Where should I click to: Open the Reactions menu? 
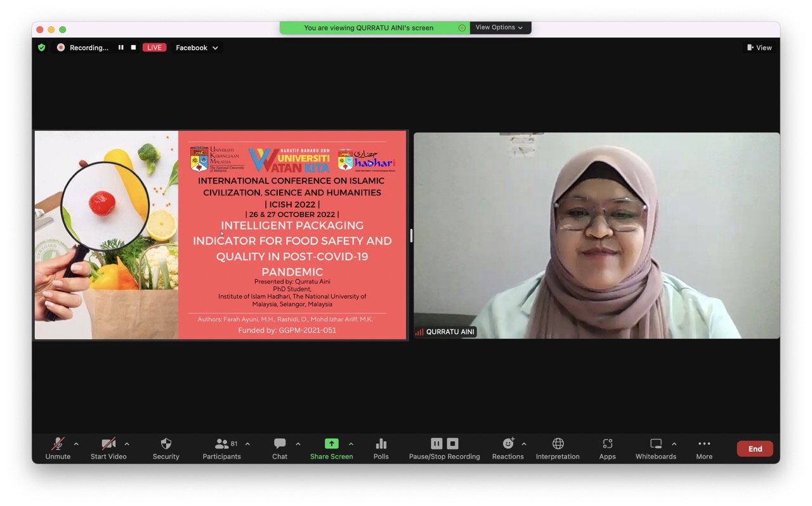(x=507, y=448)
